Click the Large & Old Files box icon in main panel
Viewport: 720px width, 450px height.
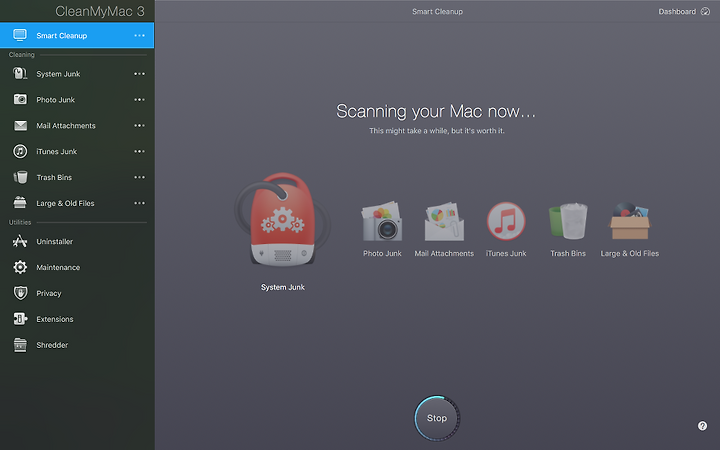pyautogui.click(x=630, y=221)
